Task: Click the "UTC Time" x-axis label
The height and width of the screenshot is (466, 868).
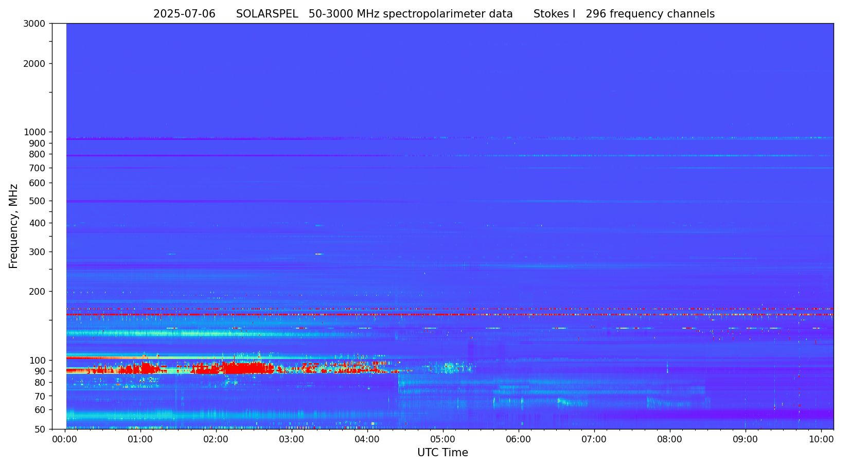Action: coord(442,453)
